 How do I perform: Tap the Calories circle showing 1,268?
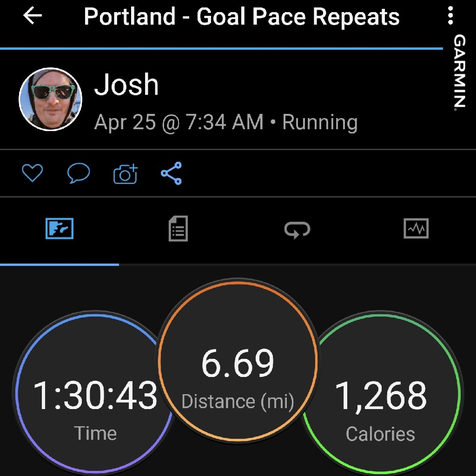coord(381,395)
